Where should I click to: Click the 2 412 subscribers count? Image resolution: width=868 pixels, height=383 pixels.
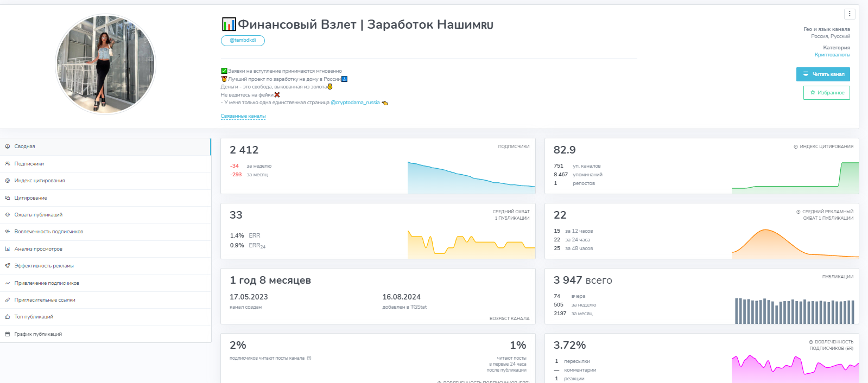(x=244, y=150)
